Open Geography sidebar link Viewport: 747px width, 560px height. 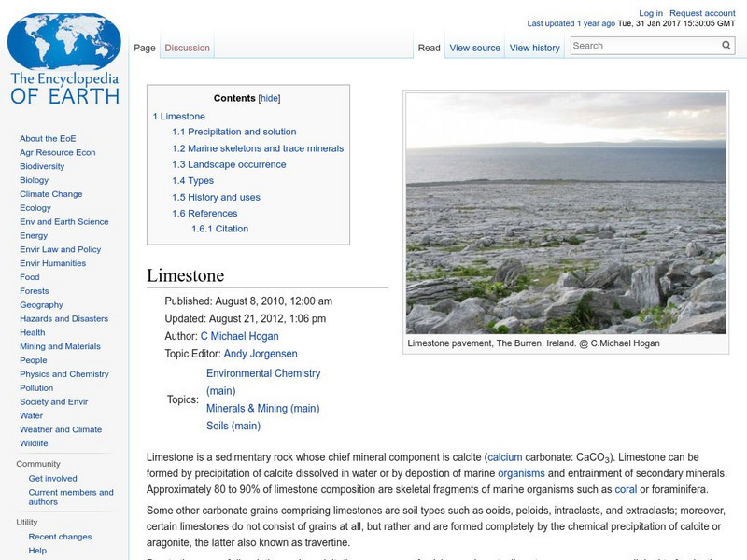pos(41,304)
